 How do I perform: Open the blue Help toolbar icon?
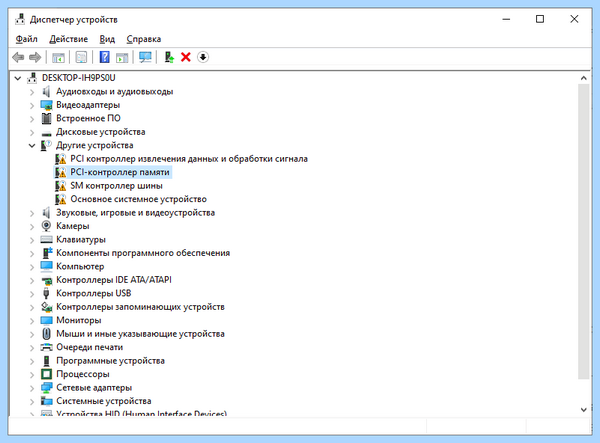(x=104, y=57)
